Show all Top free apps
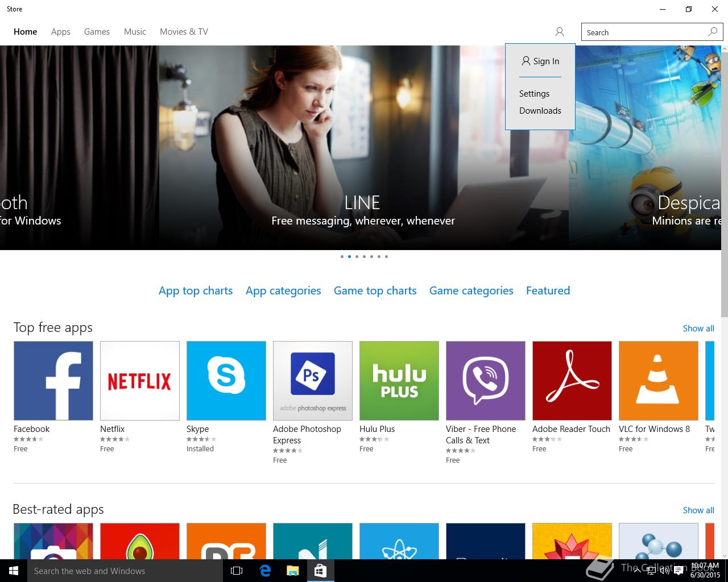Viewport: 728px width, 582px height. (x=698, y=328)
